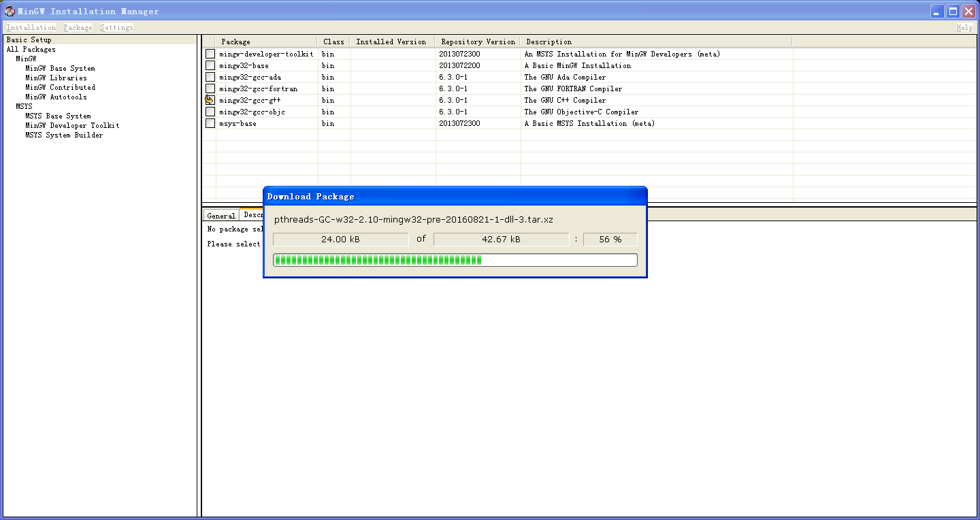Select the MinGW tree node
The width and height of the screenshot is (980, 520).
26,59
